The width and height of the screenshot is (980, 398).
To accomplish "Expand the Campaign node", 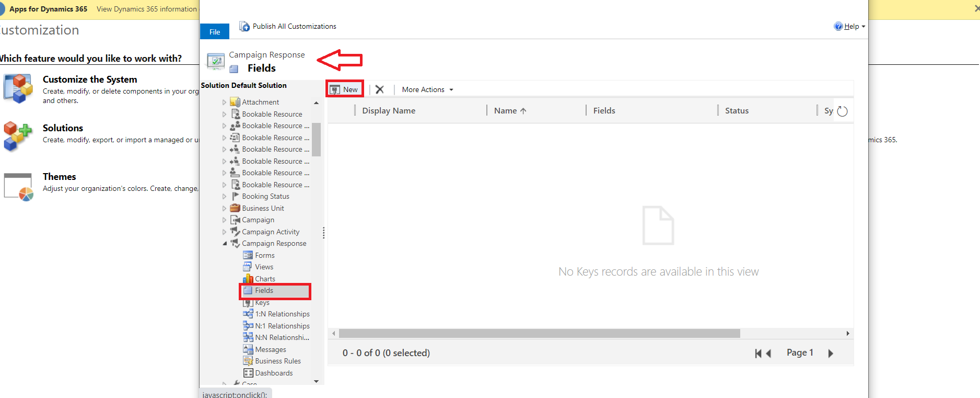I will point(225,220).
